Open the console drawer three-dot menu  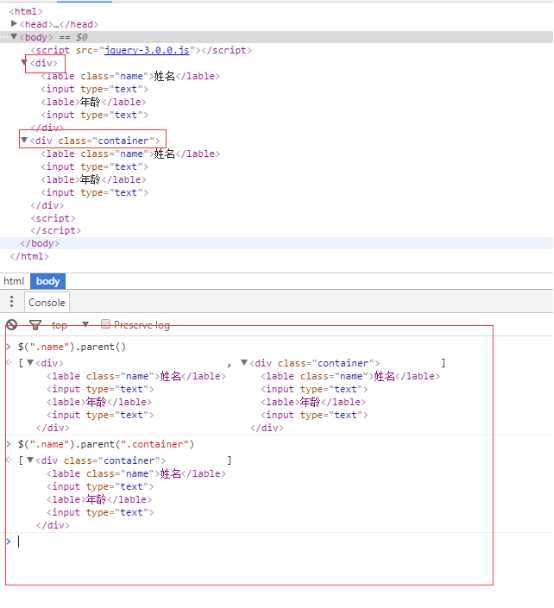(12, 301)
